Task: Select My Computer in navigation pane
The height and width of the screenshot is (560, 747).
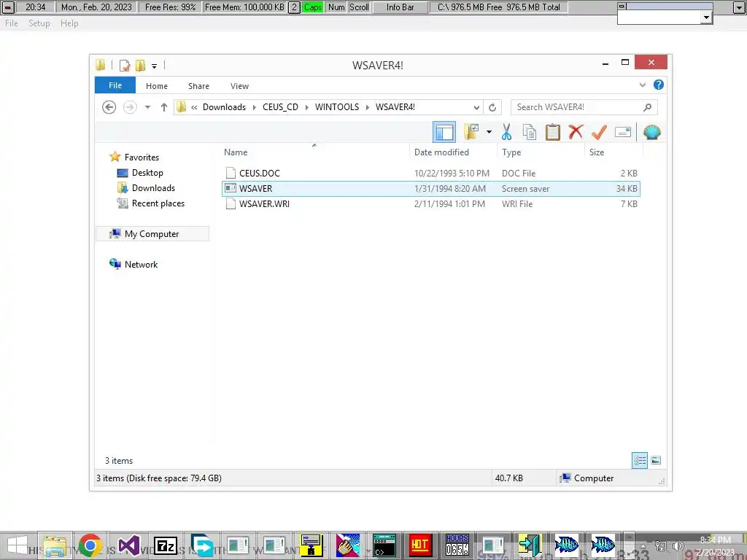Action: tap(152, 234)
